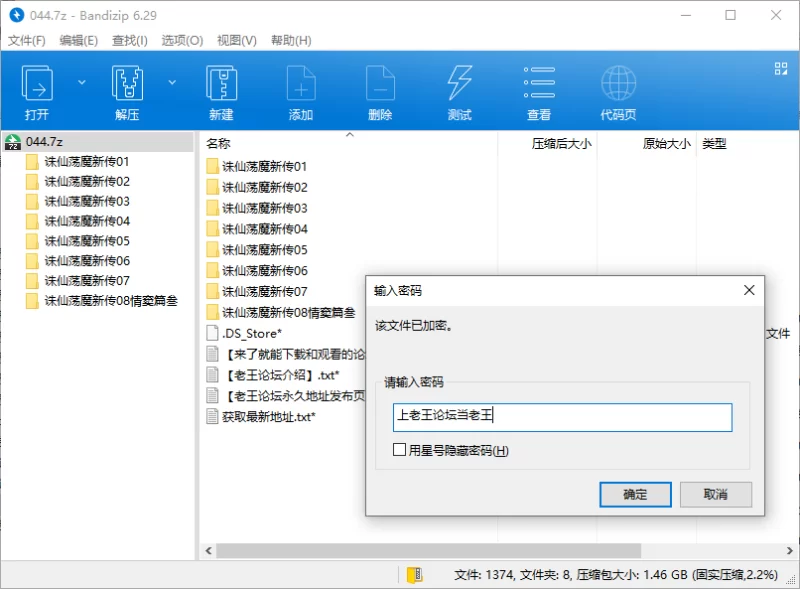Click the Open (打开) toolbar icon

pyautogui.click(x=37, y=83)
